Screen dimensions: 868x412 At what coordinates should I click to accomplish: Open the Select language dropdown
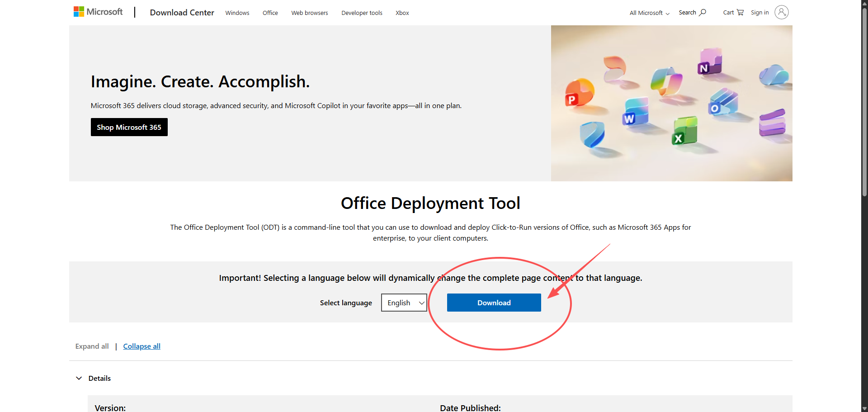(x=404, y=303)
